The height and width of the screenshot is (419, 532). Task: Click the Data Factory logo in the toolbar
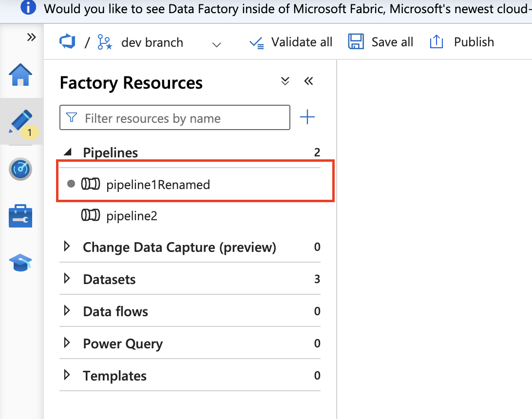click(x=67, y=41)
